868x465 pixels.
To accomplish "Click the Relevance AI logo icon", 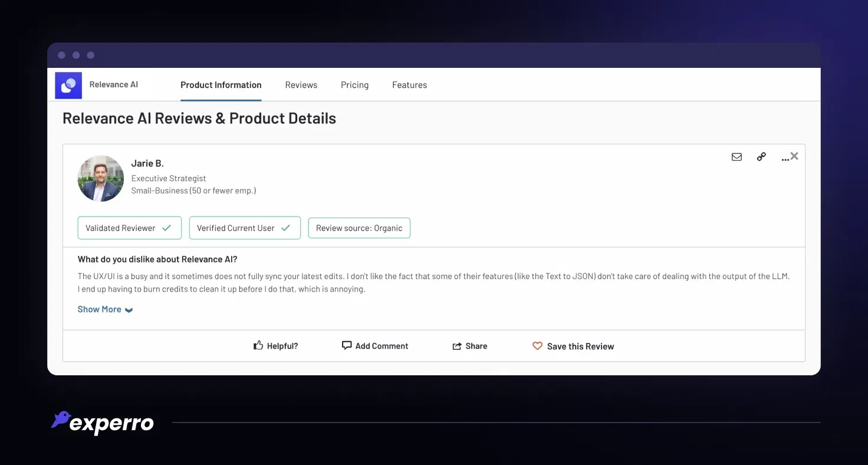I will point(68,85).
